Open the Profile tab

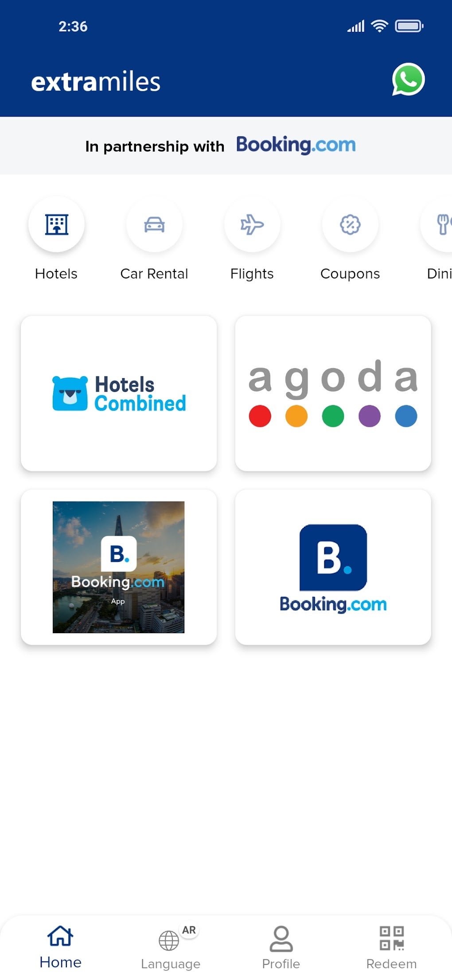click(281, 947)
